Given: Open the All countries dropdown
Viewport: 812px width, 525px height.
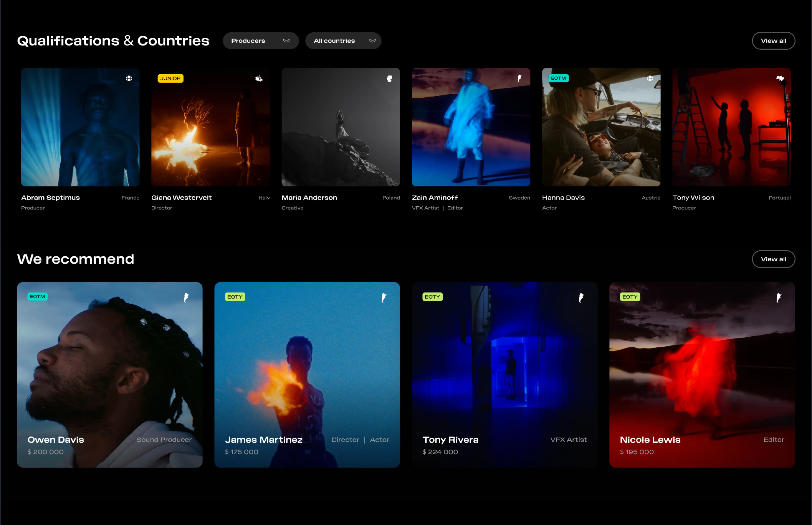Looking at the screenshot, I should coord(343,41).
